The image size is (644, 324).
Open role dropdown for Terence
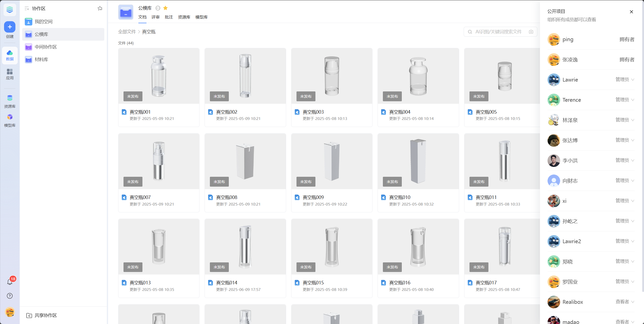pyautogui.click(x=625, y=100)
